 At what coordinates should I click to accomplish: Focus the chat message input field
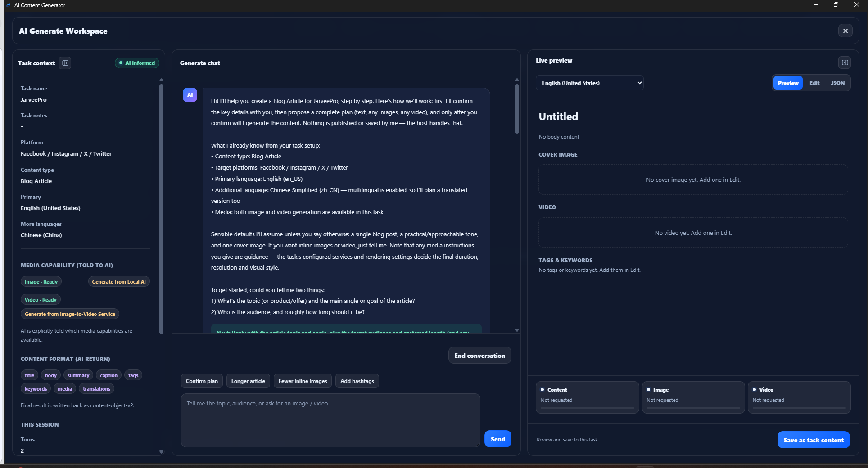point(330,420)
